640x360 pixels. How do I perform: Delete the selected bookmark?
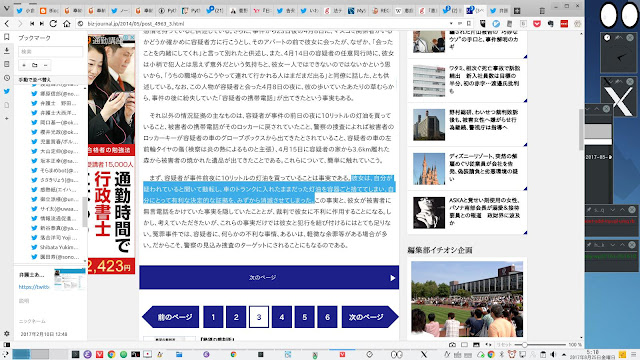point(45,65)
